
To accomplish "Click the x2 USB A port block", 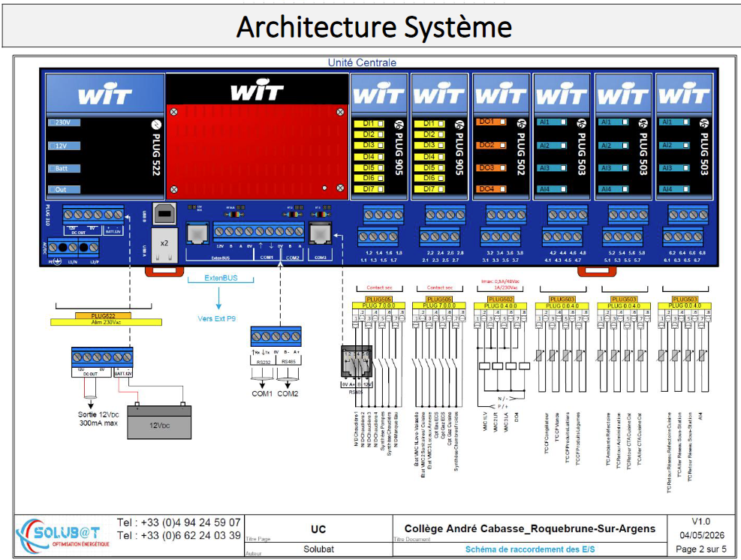I will click(164, 245).
